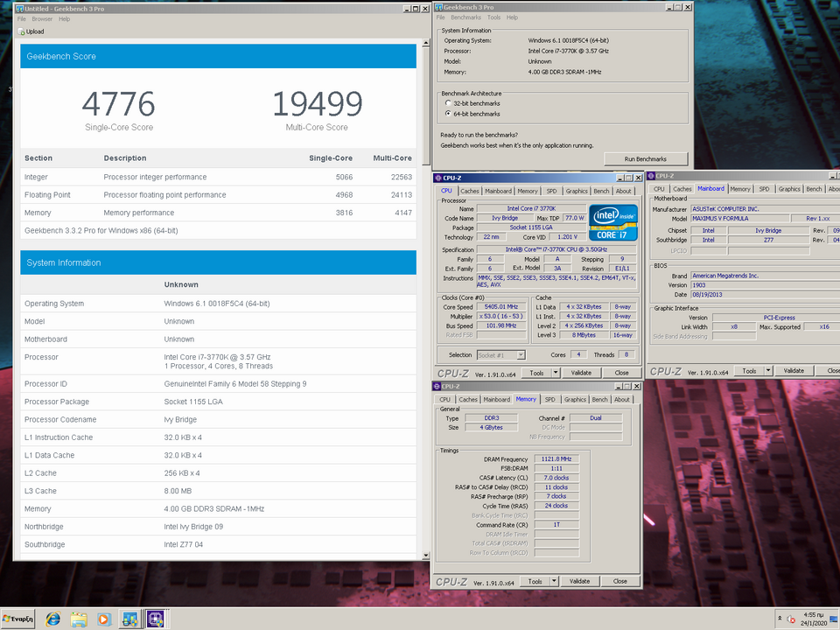Click Validate in CPU-Z processor window
The image size is (840, 630).
click(581, 373)
